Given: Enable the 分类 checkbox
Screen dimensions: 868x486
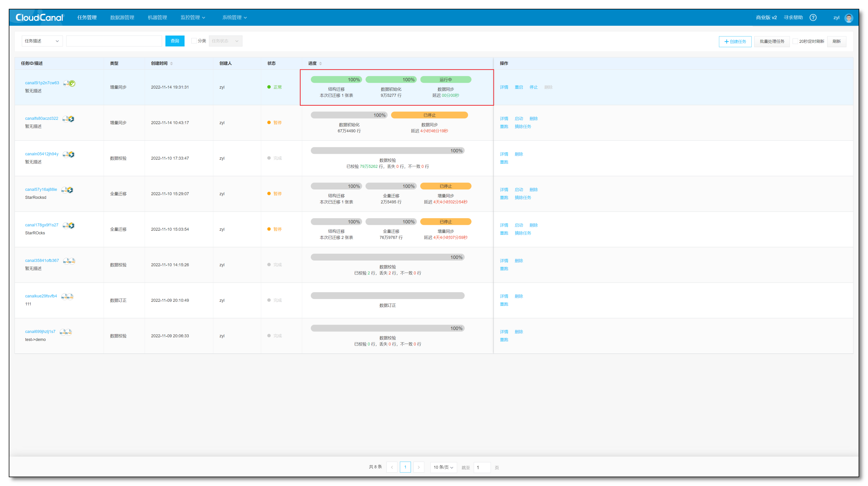Looking at the screenshot, I should click(194, 41).
